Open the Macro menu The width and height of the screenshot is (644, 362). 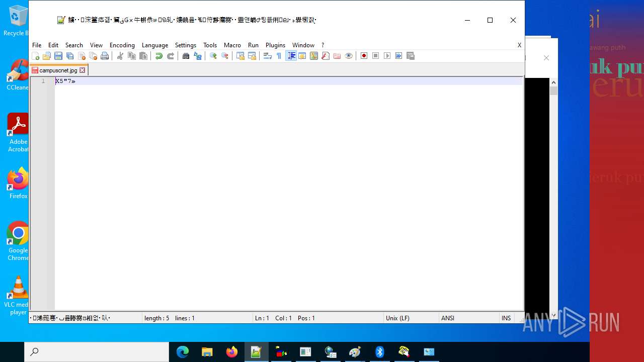[x=232, y=45]
